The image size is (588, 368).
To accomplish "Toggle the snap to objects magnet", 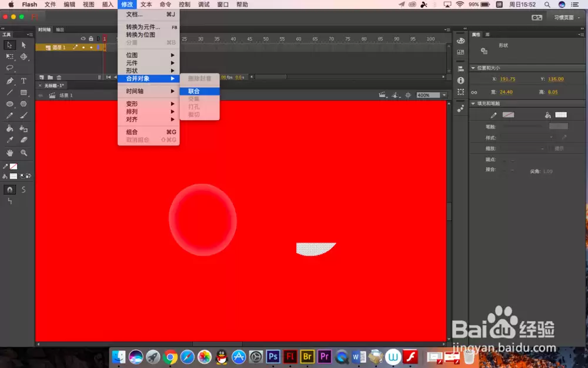I will point(10,190).
